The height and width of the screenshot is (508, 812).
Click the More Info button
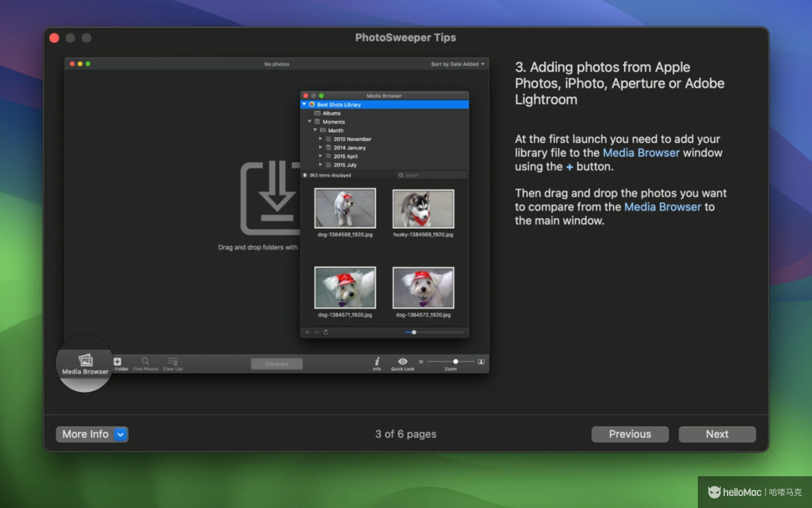click(x=92, y=434)
